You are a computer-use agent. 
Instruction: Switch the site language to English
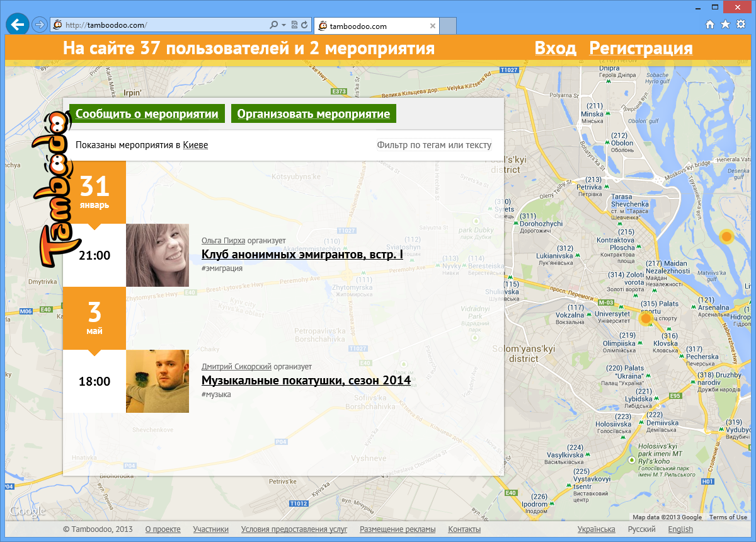tap(680, 529)
